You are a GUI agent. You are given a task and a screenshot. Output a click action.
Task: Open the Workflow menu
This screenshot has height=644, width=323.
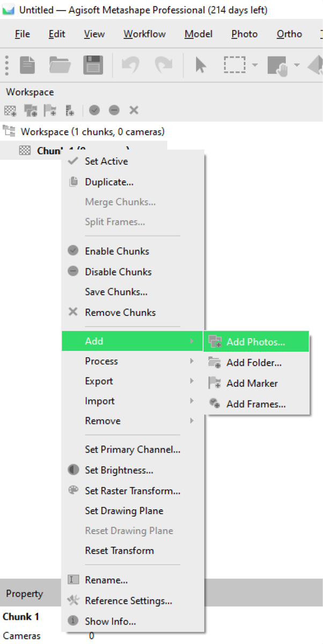coord(144,34)
